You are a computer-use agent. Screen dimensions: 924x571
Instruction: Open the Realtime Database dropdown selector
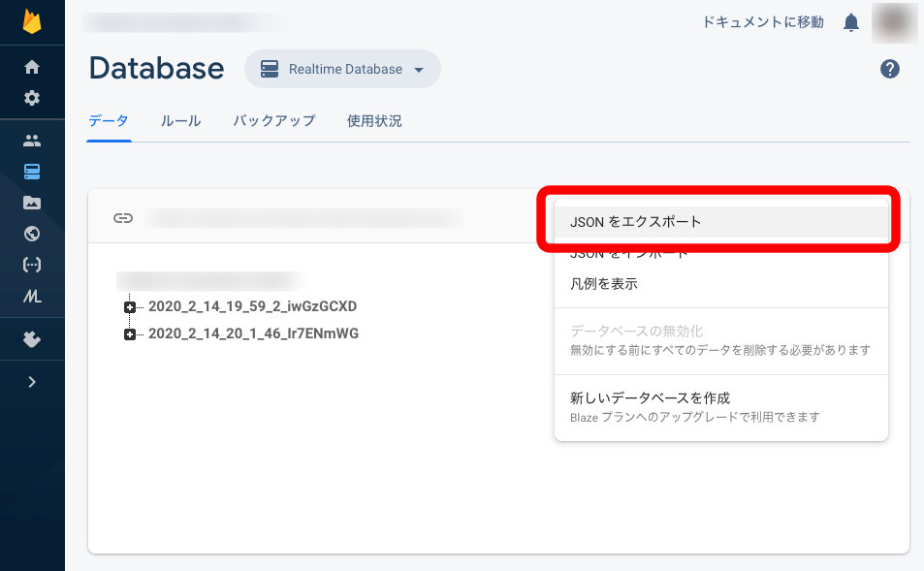[342, 69]
